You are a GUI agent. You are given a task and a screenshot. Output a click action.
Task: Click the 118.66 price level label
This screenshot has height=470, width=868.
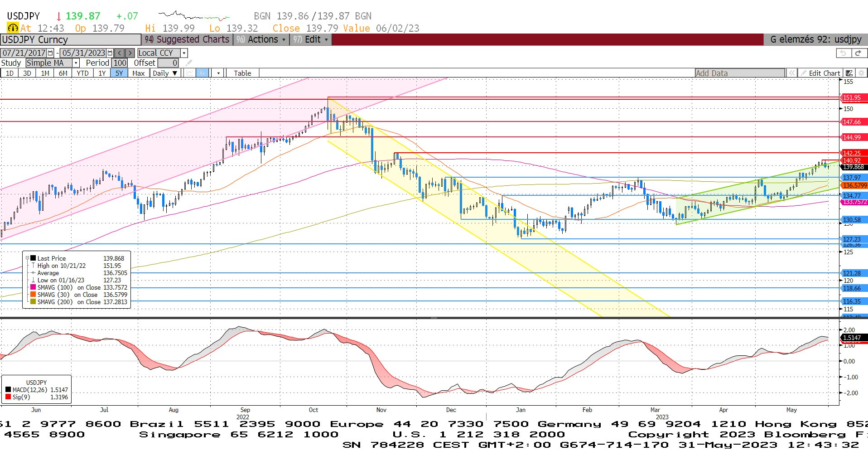[x=854, y=288]
